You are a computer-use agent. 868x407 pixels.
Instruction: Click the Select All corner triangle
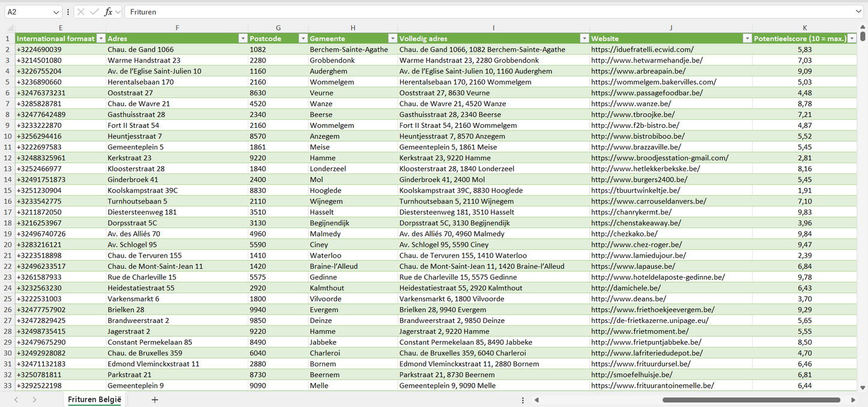(x=10, y=28)
